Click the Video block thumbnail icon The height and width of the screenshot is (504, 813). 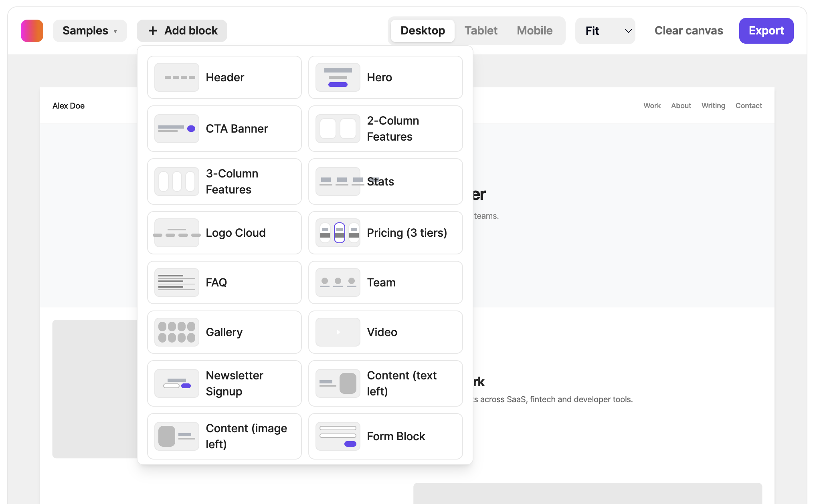[338, 332]
